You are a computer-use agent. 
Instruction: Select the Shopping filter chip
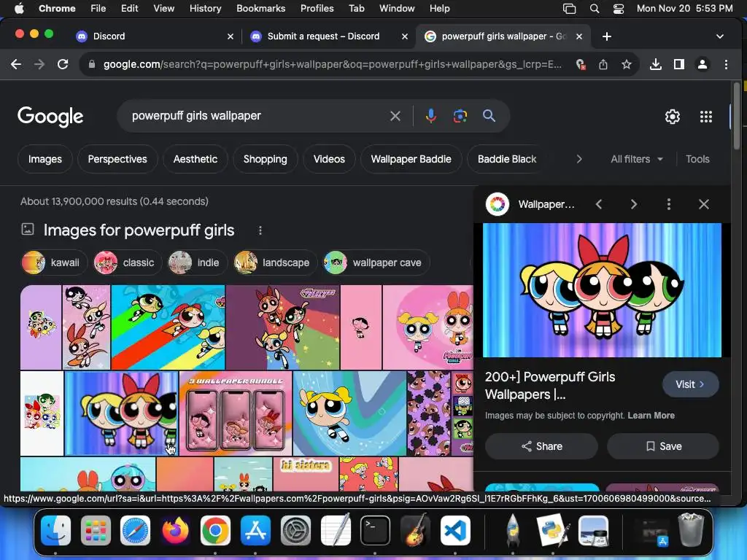point(266,159)
